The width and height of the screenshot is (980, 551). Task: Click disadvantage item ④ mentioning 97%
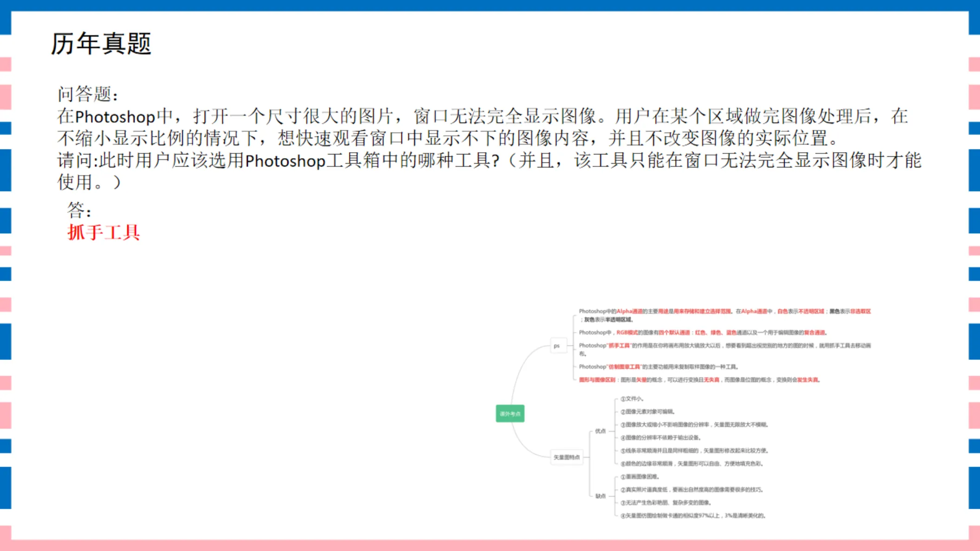point(693,515)
